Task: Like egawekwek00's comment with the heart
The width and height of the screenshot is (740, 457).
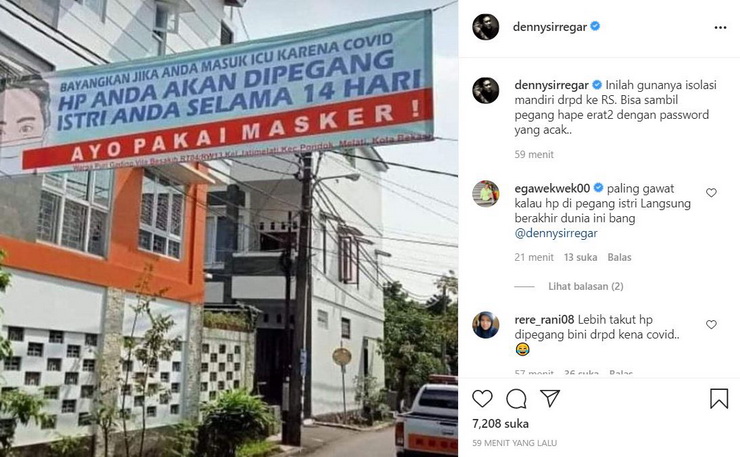Action: (711, 192)
